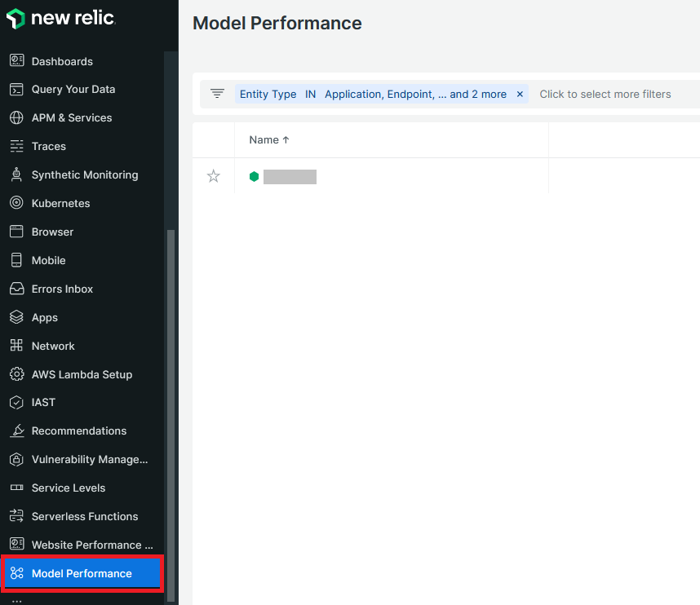Click the Recommendations icon

[x=16, y=431]
